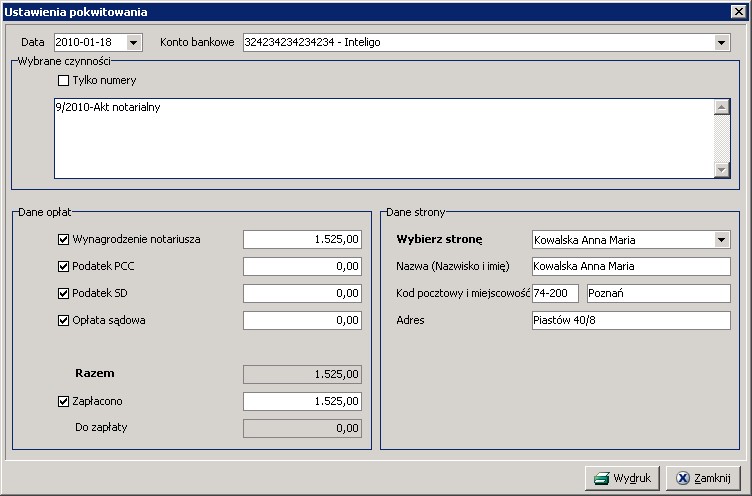The height and width of the screenshot is (496, 752).
Task: Open the Wybierz stronę dropdown list
Action: (722, 239)
